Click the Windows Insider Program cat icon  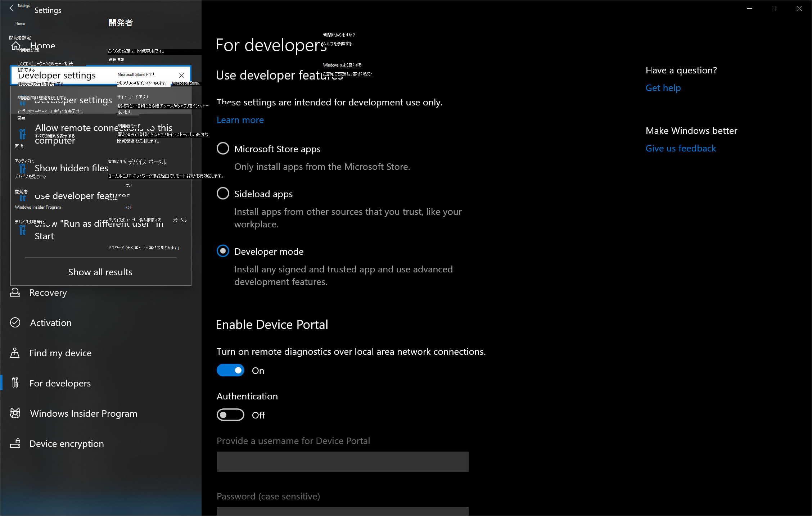15,413
